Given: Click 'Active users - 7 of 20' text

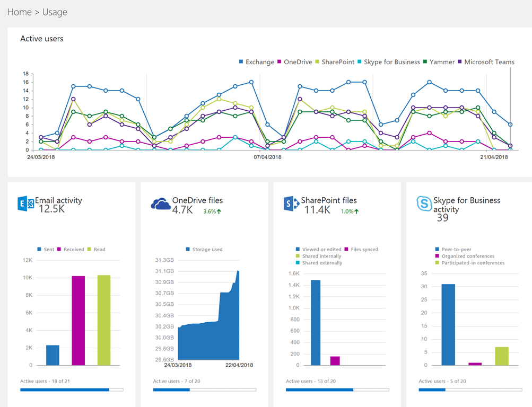Looking at the screenshot, I should (177, 381).
